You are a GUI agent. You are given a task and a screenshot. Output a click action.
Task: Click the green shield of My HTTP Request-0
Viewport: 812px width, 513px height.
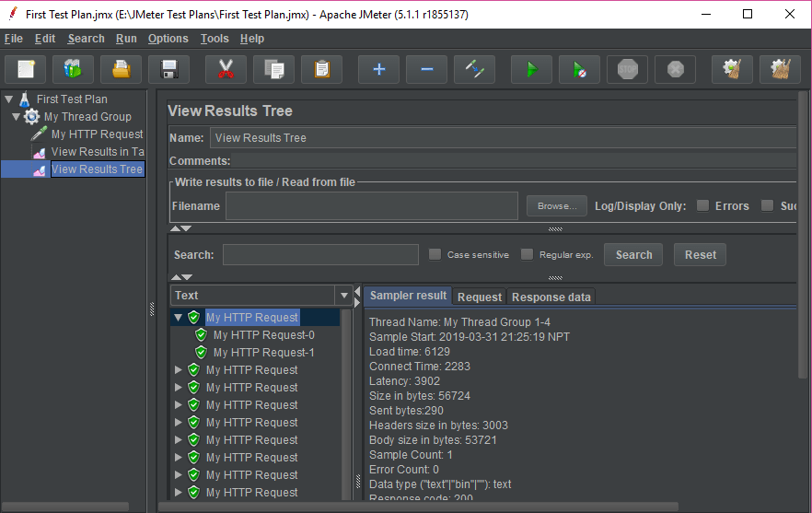tap(201, 334)
